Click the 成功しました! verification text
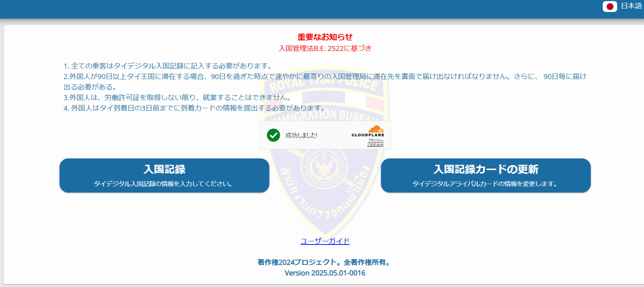Image resolution: width=644 pixels, height=287 pixels. point(301,136)
